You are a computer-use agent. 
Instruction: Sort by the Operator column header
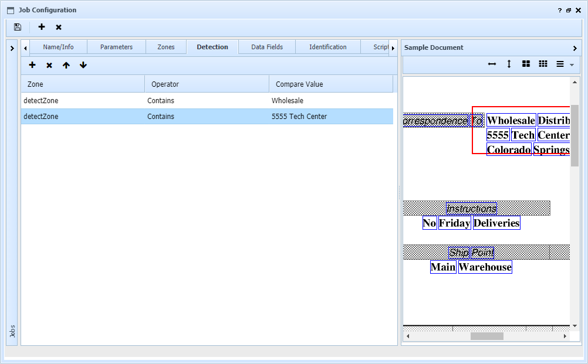[x=207, y=84]
